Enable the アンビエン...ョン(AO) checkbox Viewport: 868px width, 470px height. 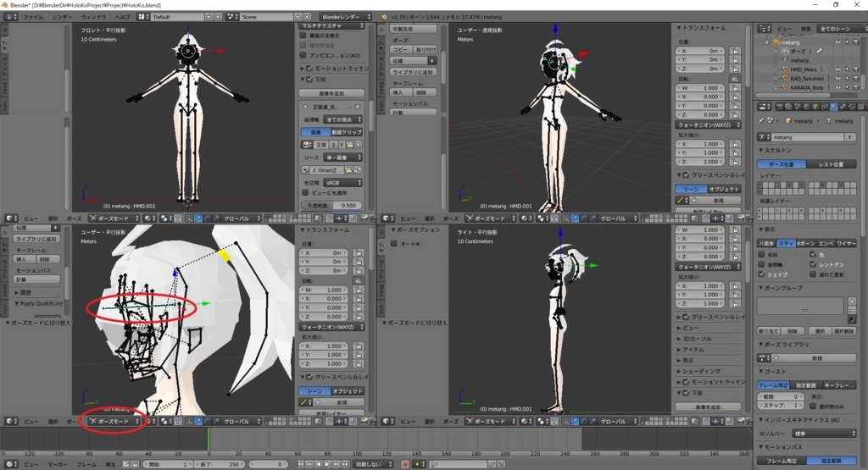[303, 55]
